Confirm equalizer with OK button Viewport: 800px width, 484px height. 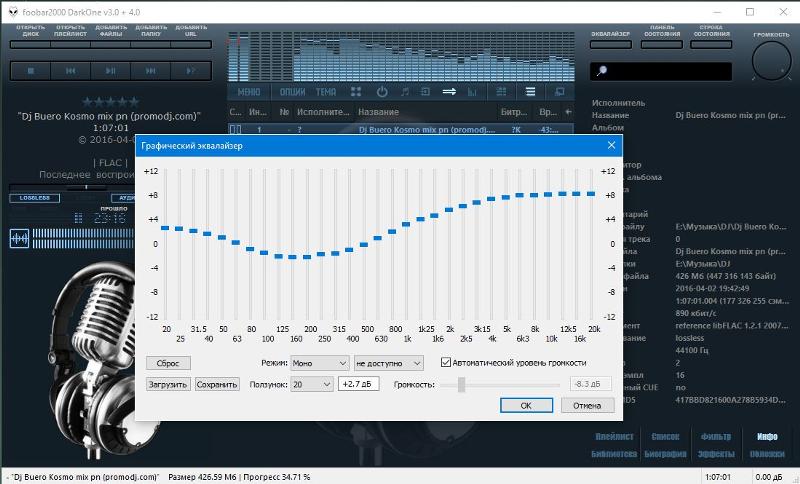click(x=526, y=405)
